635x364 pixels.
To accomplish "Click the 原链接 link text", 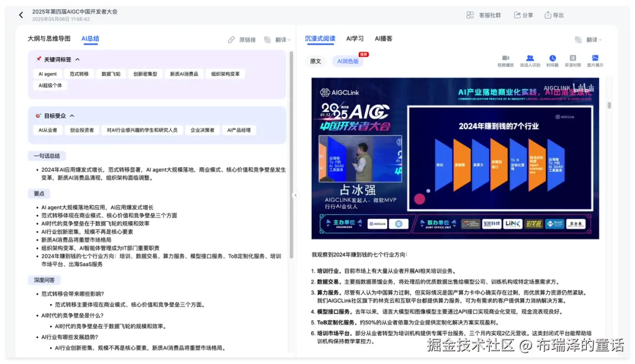I will [x=248, y=39].
